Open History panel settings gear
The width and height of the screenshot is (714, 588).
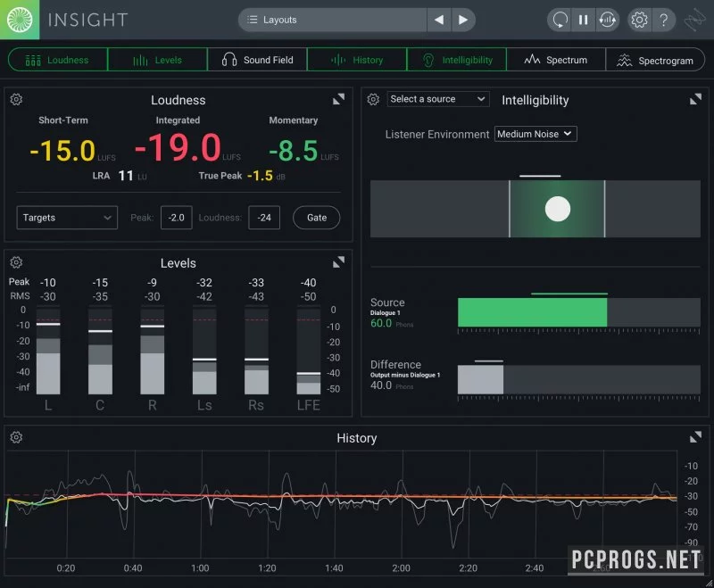tap(16, 437)
